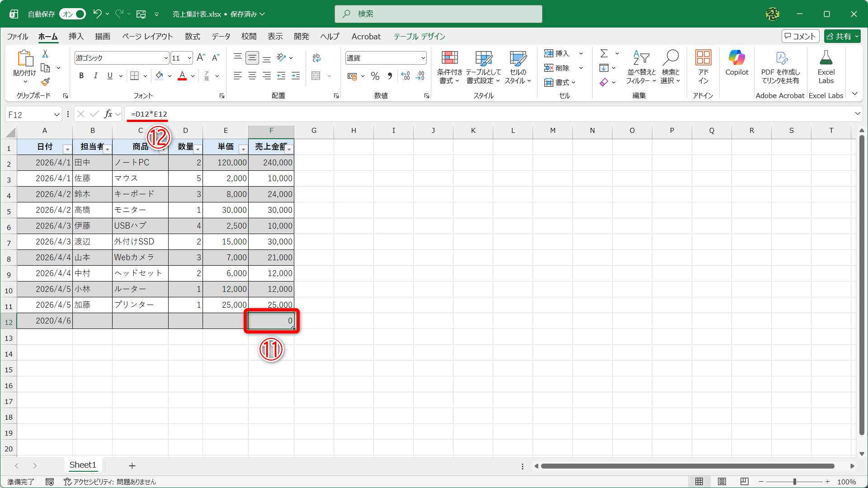Click the AutoSum sigma icon
Screen dimensions: 868x488
[604, 54]
